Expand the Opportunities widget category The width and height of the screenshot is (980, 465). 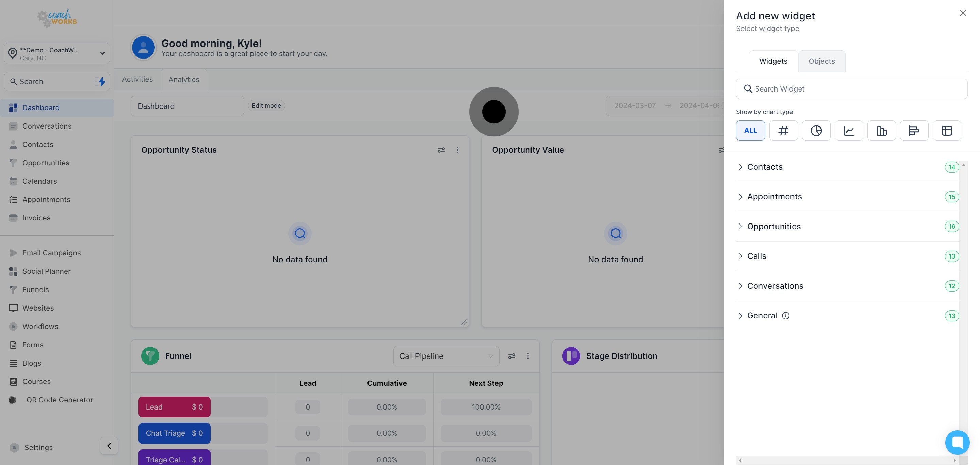(x=773, y=226)
